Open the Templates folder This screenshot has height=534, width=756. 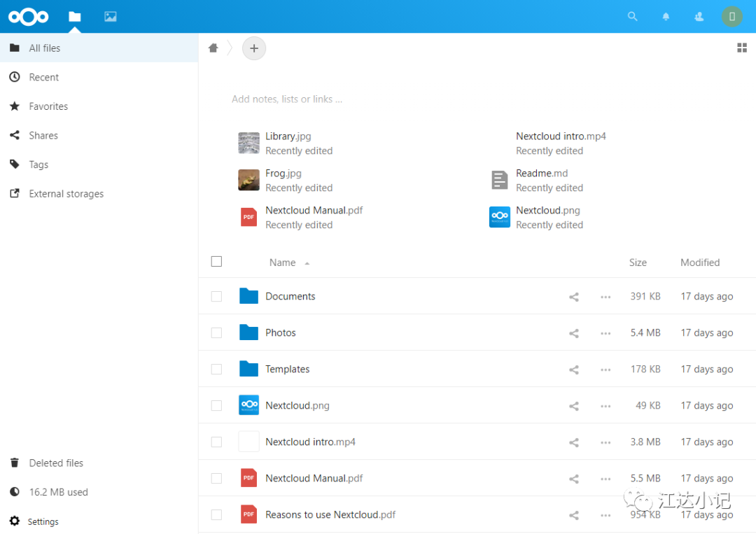tap(288, 369)
